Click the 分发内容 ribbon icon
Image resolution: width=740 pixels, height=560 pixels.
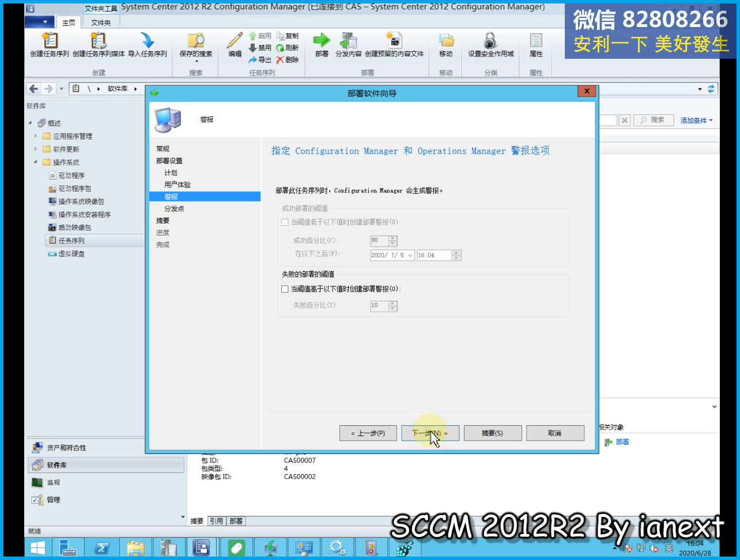[x=348, y=40]
